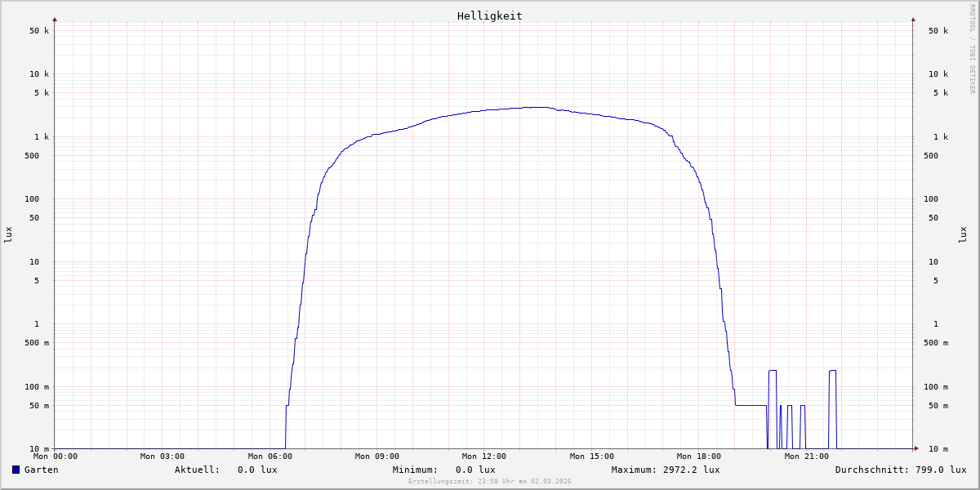The height and width of the screenshot is (490, 980).
Task: Click the Mon 12:00 time axis label
Action: pos(484,457)
